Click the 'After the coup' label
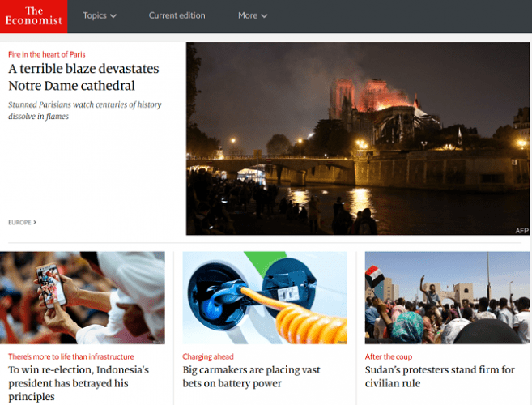 (389, 356)
